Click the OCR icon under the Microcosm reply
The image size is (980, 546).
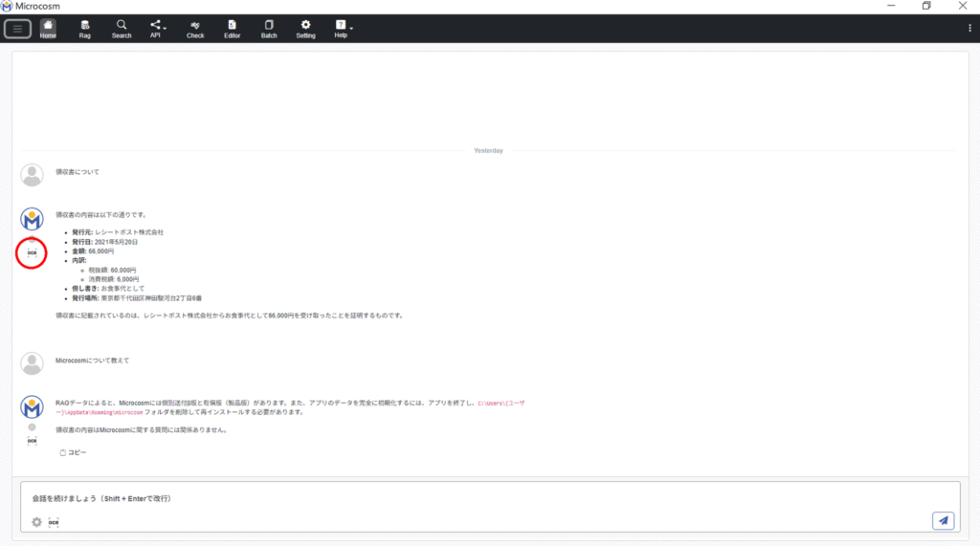32,441
